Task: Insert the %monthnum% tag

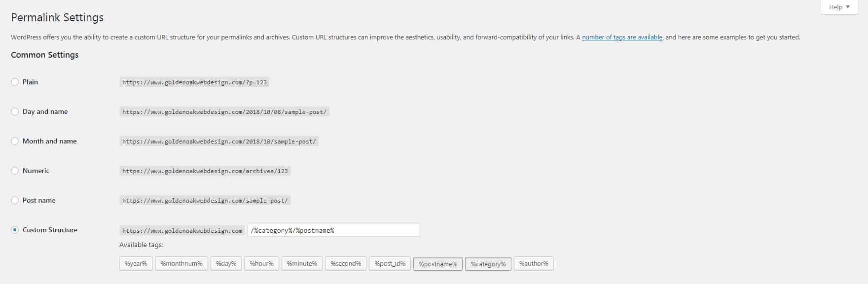Action: coord(181,263)
